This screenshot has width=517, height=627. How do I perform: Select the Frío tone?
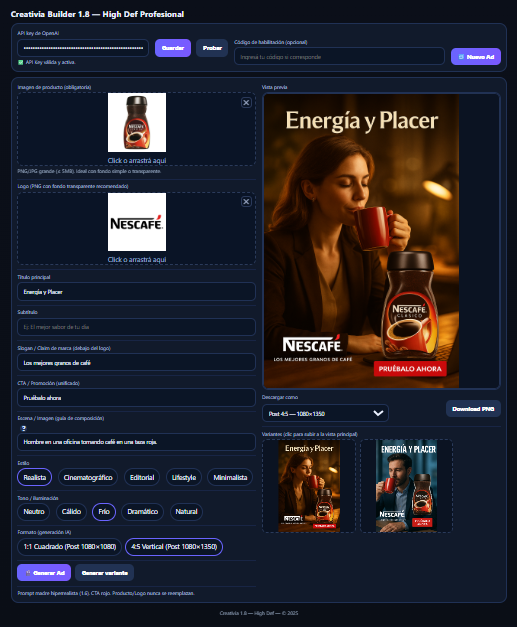pyautogui.click(x=104, y=512)
